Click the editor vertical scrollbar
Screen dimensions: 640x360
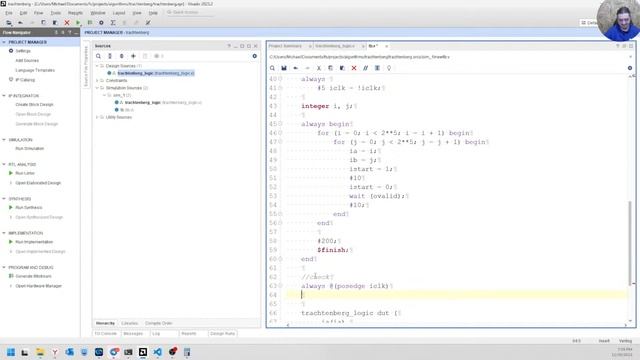[631, 243]
